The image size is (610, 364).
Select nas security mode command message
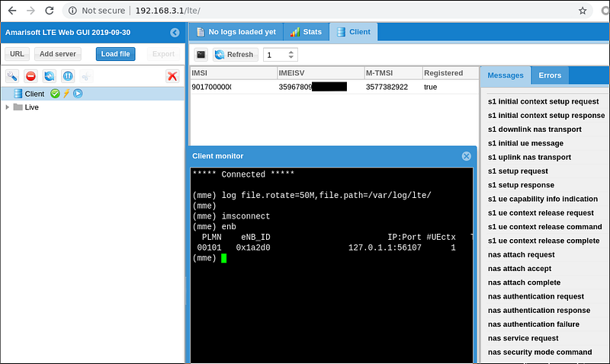(x=540, y=353)
